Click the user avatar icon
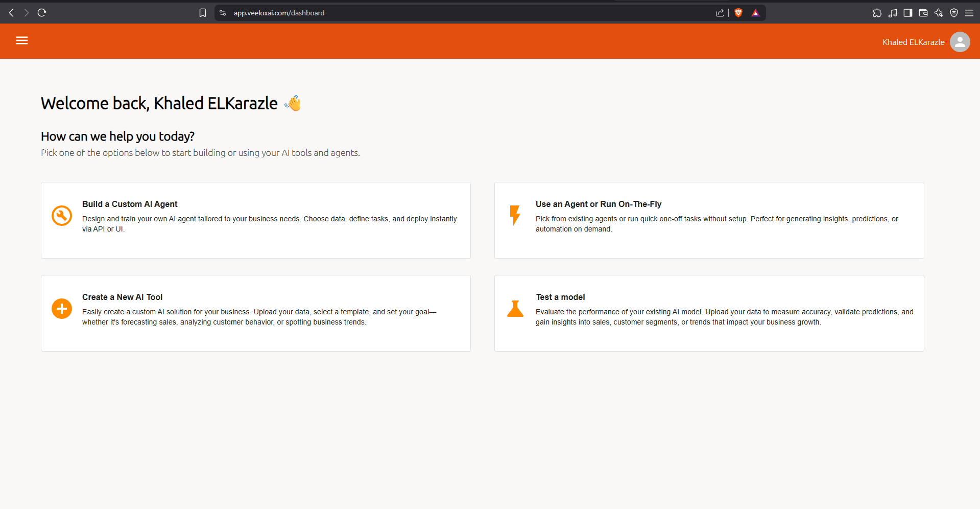Image resolution: width=980 pixels, height=509 pixels. pos(960,42)
